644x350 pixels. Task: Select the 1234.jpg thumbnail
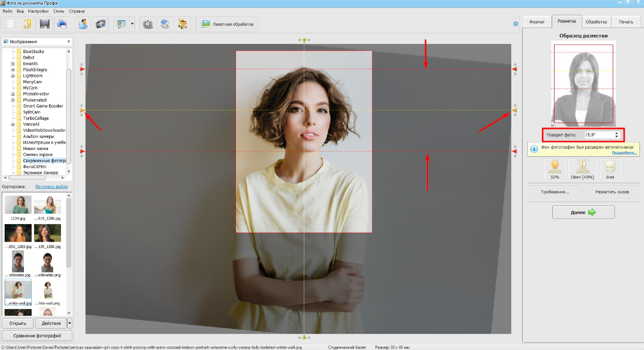pyautogui.click(x=18, y=206)
